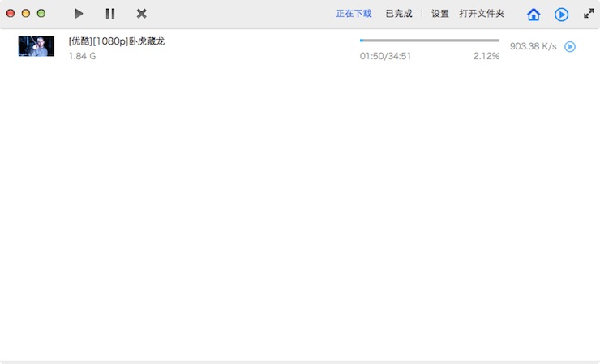The height and width of the screenshot is (364, 600).
Task: Toggle full-screen with the expand arrows icon
Action: [589, 14]
